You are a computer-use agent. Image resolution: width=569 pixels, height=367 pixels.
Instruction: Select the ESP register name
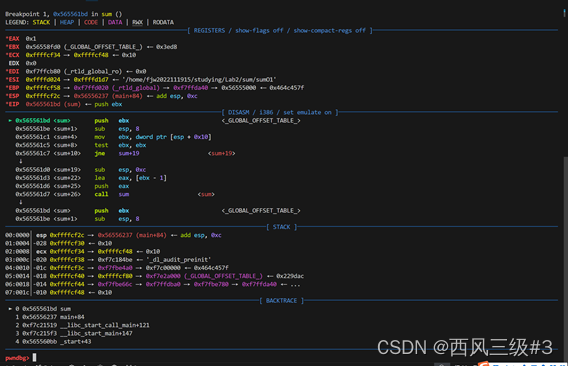[13, 96]
